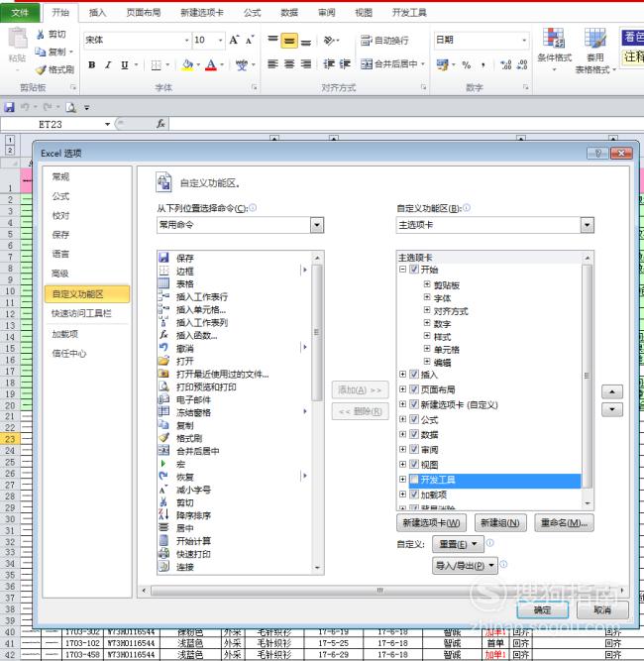Click the tabs tree scrollbar down arrow

point(588,503)
